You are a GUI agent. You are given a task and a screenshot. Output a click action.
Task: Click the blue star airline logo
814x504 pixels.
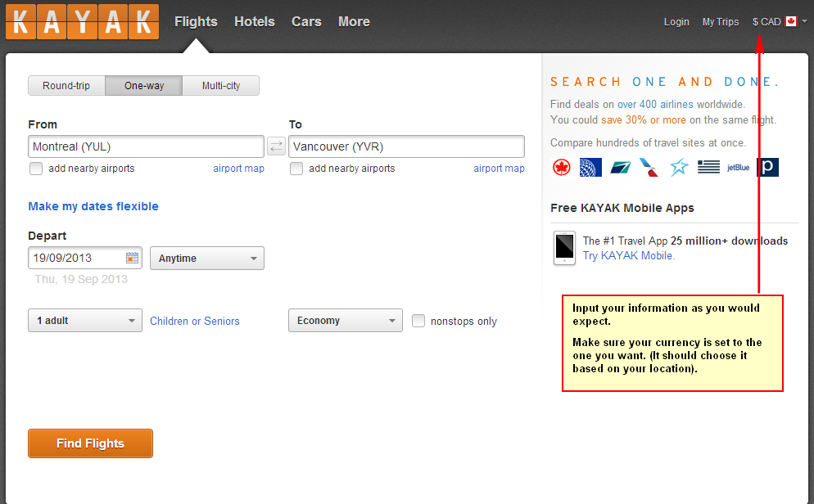point(679,168)
